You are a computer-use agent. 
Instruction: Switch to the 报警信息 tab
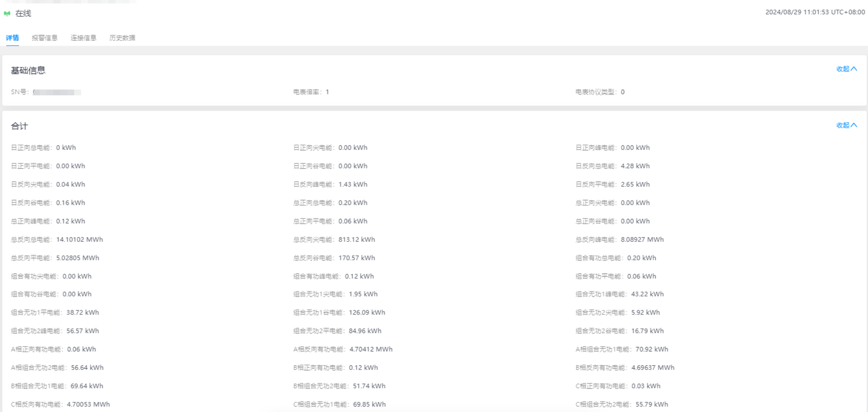click(45, 38)
